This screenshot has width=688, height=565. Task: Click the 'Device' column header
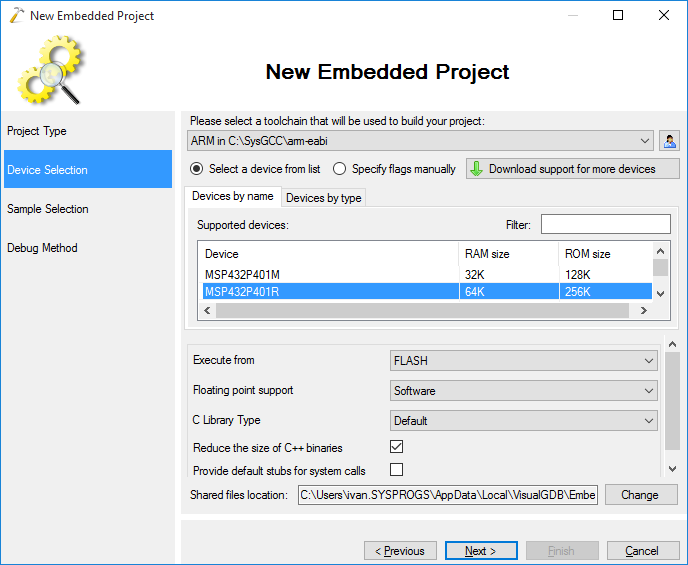click(x=328, y=254)
